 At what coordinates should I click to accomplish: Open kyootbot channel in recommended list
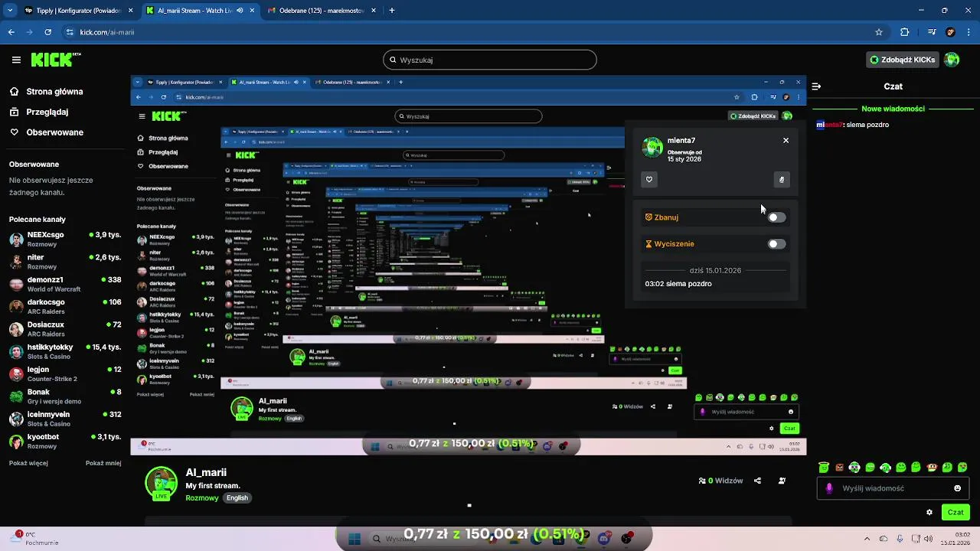click(x=64, y=442)
